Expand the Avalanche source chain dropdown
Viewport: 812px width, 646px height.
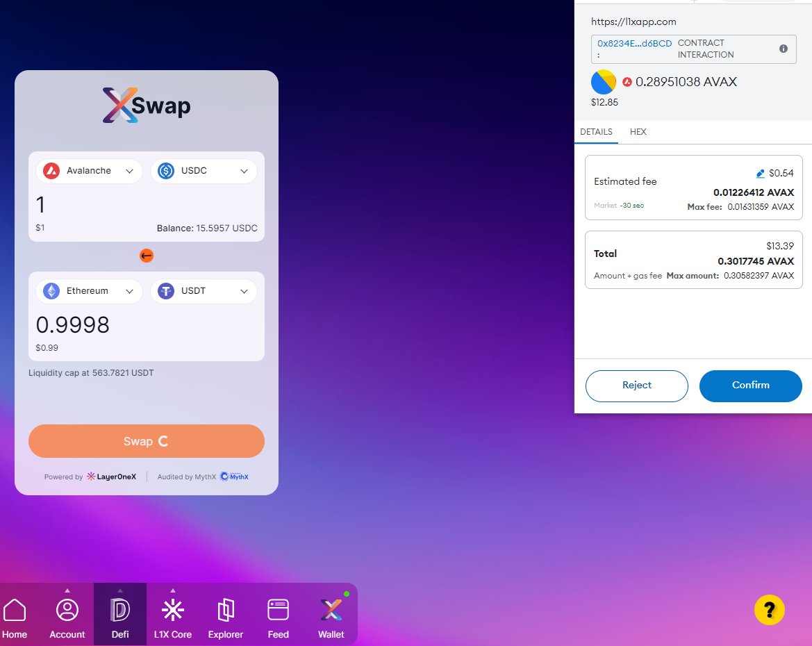[x=89, y=171]
